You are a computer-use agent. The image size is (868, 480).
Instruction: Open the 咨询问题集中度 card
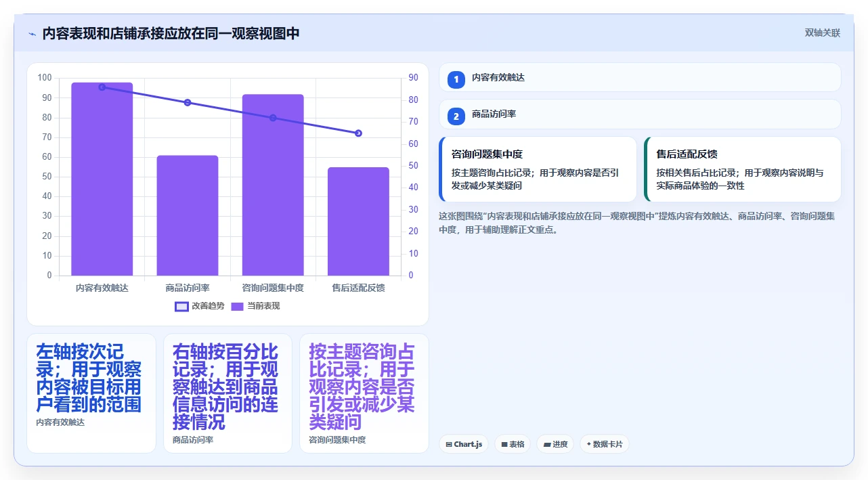click(x=538, y=169)
